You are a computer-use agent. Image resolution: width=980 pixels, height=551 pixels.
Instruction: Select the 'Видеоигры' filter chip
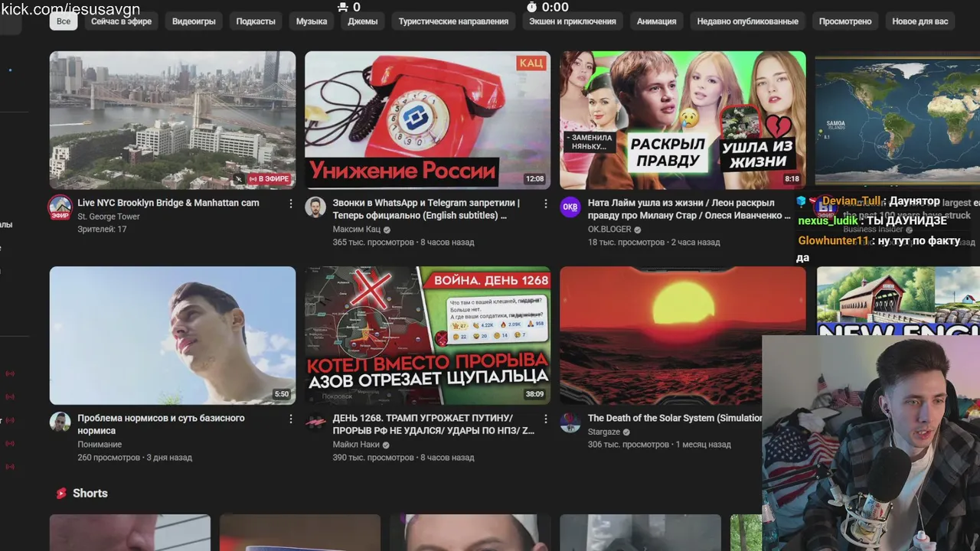[194, 21]
